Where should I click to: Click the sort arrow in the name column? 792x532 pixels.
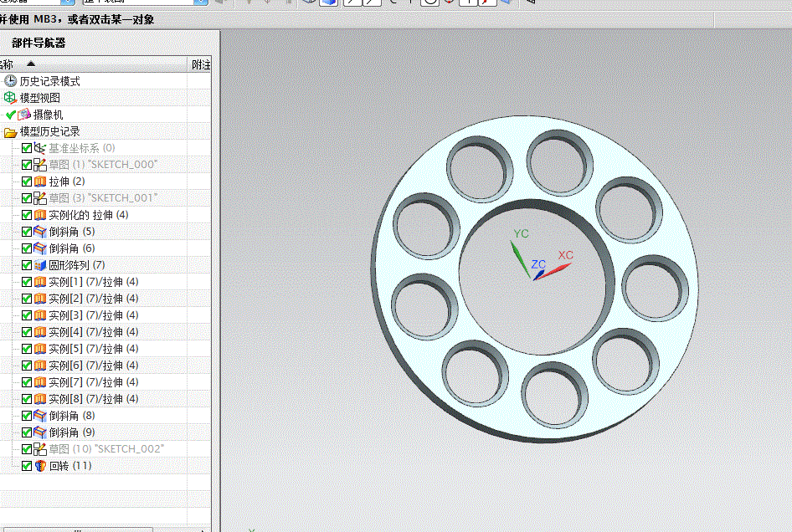click(31, 64)
